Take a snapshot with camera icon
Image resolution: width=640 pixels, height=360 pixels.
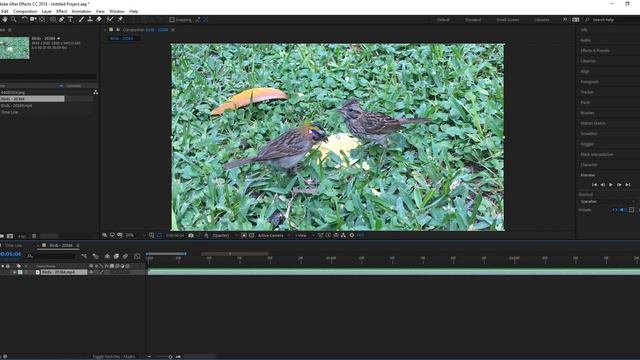point(191,236)
